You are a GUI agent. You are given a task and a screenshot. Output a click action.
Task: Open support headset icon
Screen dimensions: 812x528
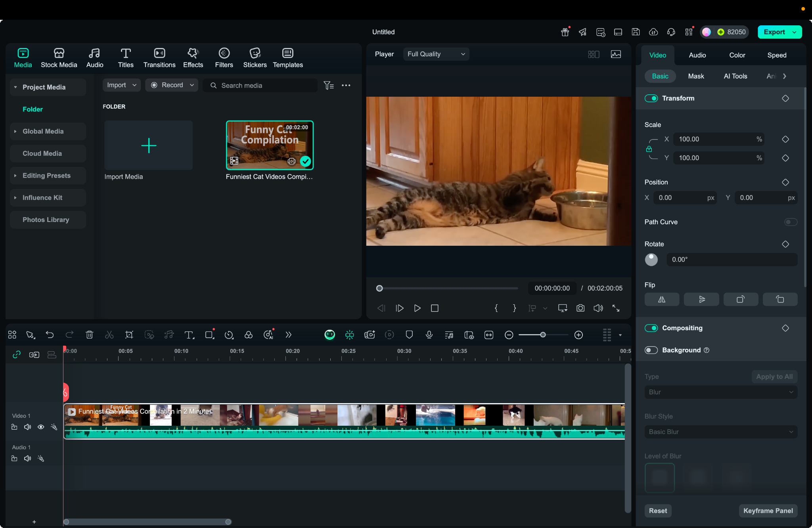[x=671, y=32]
